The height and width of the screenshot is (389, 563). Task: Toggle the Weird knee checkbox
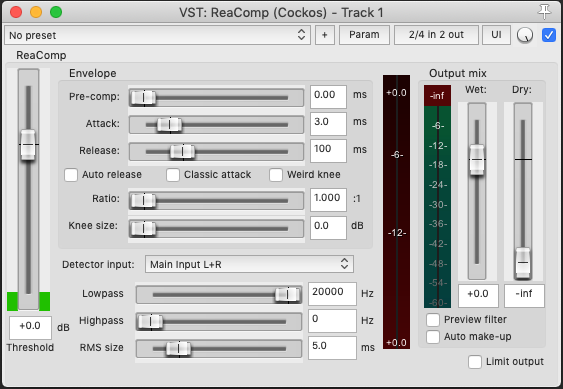[x=276, y=175]
